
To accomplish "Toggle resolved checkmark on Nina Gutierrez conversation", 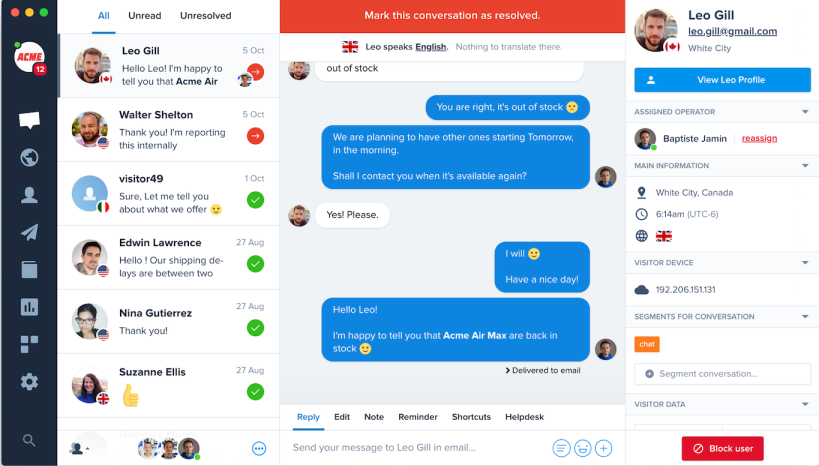I will (x=255, y=328).
